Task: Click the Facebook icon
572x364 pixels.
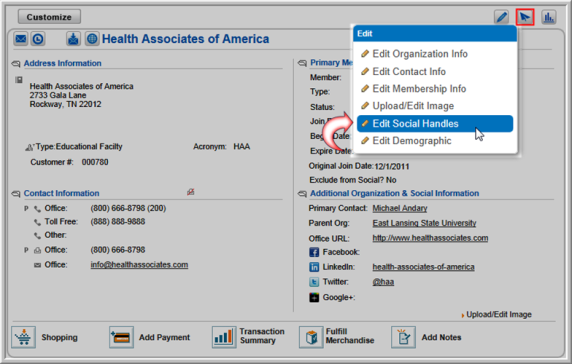Action: [x=314, y=252]
